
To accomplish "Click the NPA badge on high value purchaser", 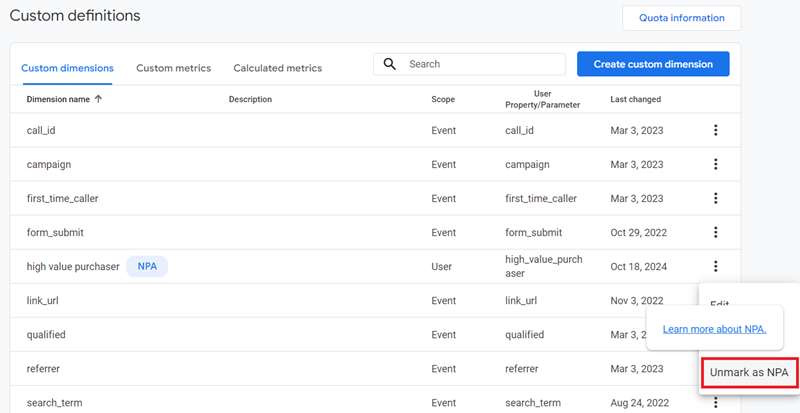I will 147,267.
